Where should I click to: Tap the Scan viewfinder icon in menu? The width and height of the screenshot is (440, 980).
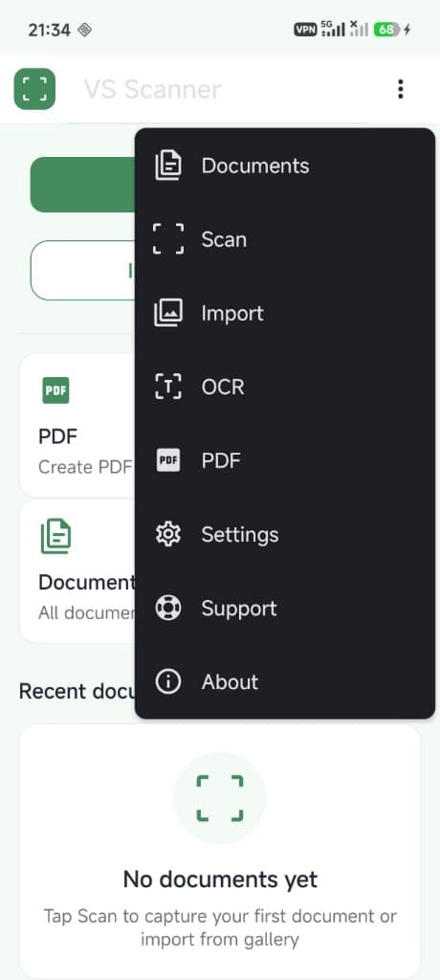168,239
